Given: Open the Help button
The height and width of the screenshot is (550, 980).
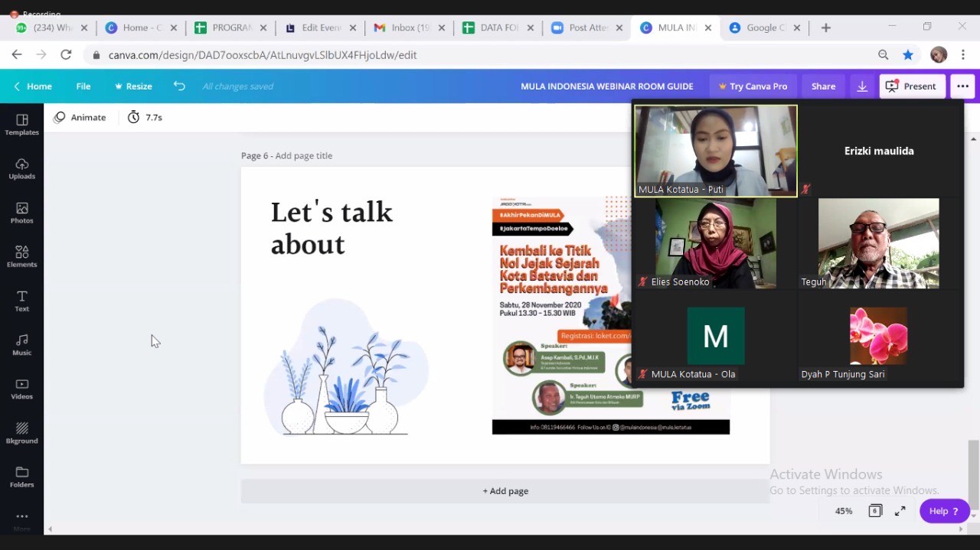Looking at the screenshot, I should (944, 511).
